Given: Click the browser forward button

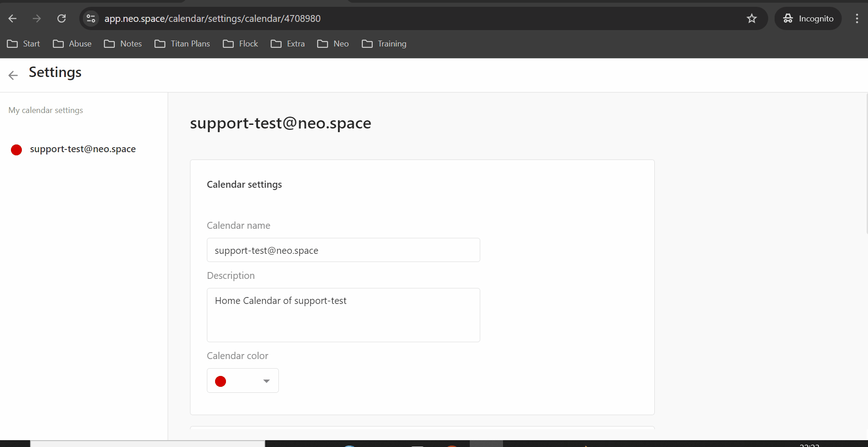Looking at the screenshot, I should click(x=37, y=19).
